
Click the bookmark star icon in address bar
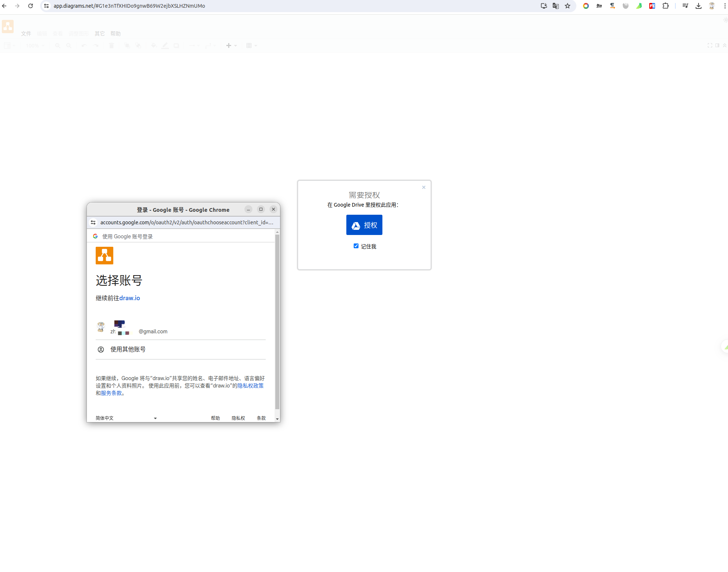(x=568, y=6)
